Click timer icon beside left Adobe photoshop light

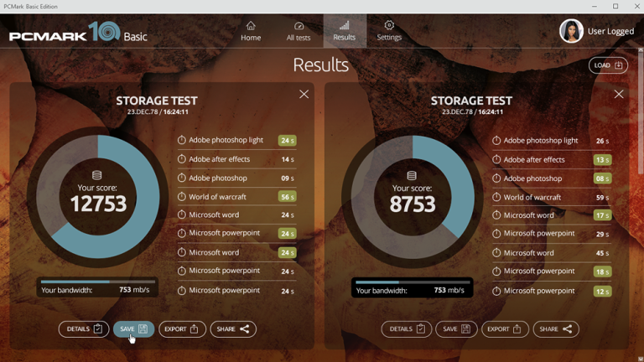coord(181,140)
